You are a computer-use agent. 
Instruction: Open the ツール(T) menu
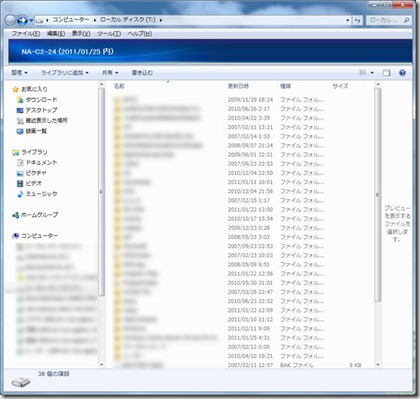[109, 34]
